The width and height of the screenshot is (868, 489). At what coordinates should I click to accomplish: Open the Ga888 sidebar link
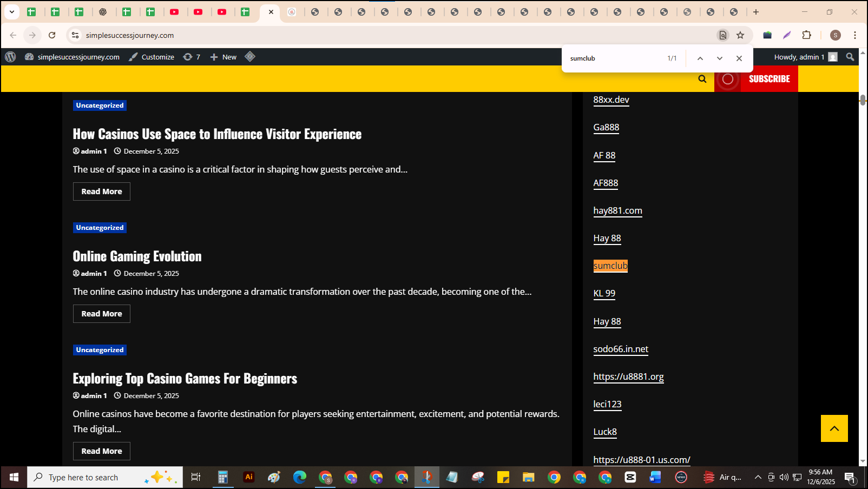tap(606, 127)
